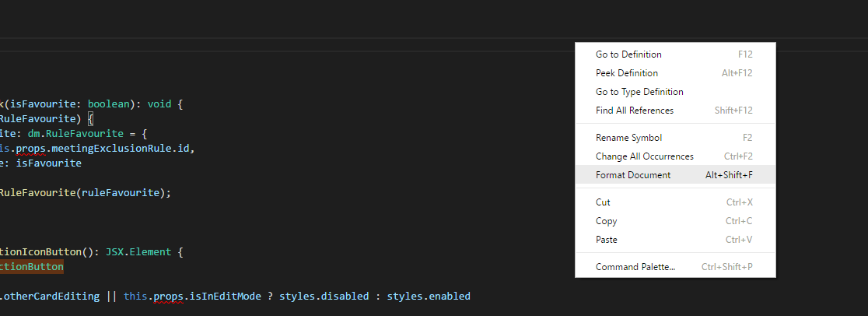Run Find All References command
Screen dimensions: 868x316
point(675,111)
